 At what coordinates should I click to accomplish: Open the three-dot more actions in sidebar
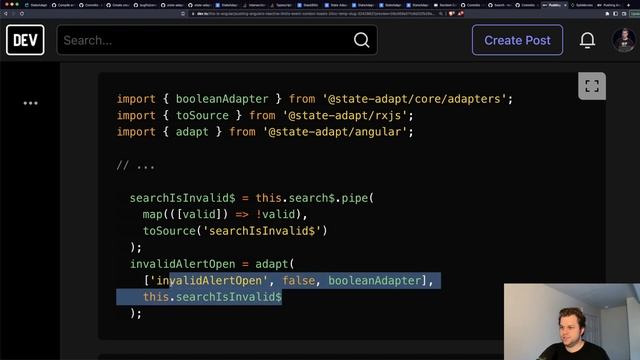pos(30,103)
